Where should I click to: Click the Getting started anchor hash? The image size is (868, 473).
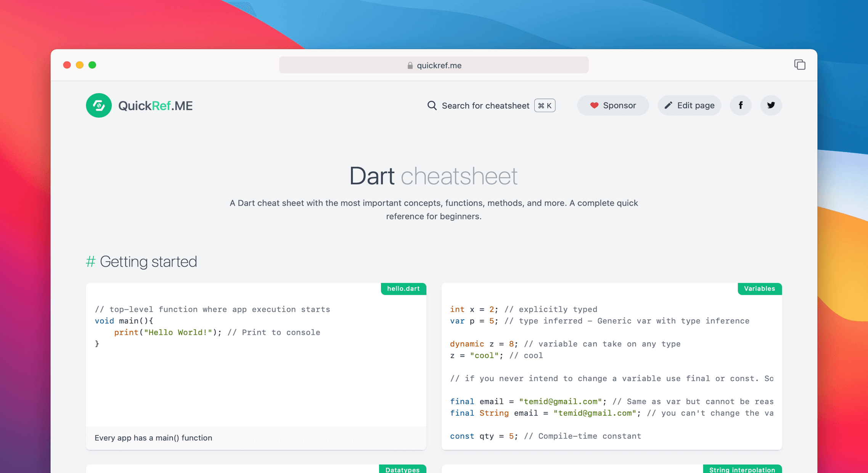click(x=90, y=262)
